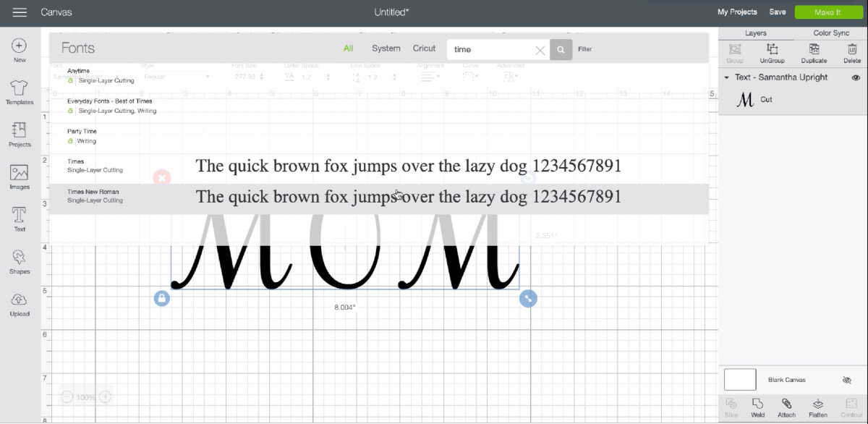Save the current project
Viewport: 868px width, 424px height.
tap(778, 12)
